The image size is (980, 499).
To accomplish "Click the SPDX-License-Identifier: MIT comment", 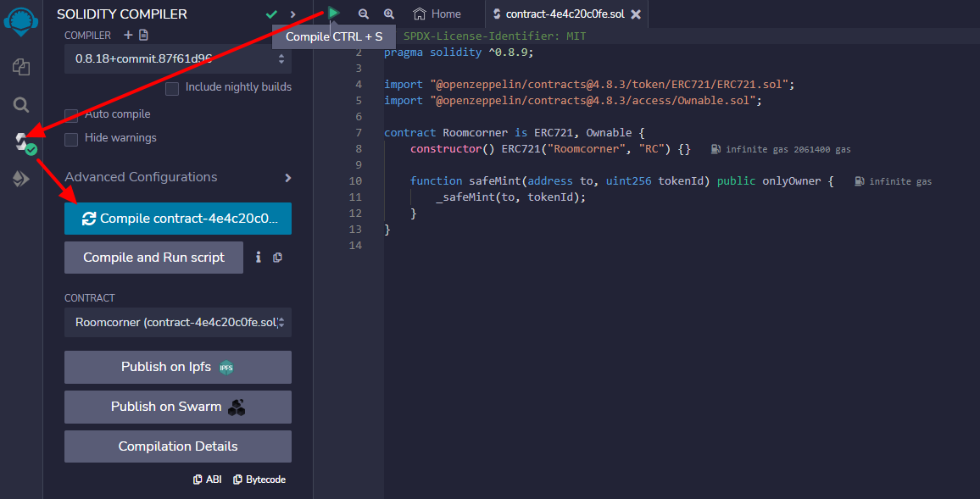I will 494,36.
